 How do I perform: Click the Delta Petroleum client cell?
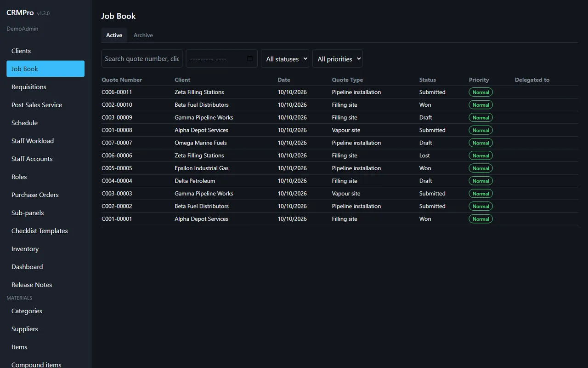[195, 181]
